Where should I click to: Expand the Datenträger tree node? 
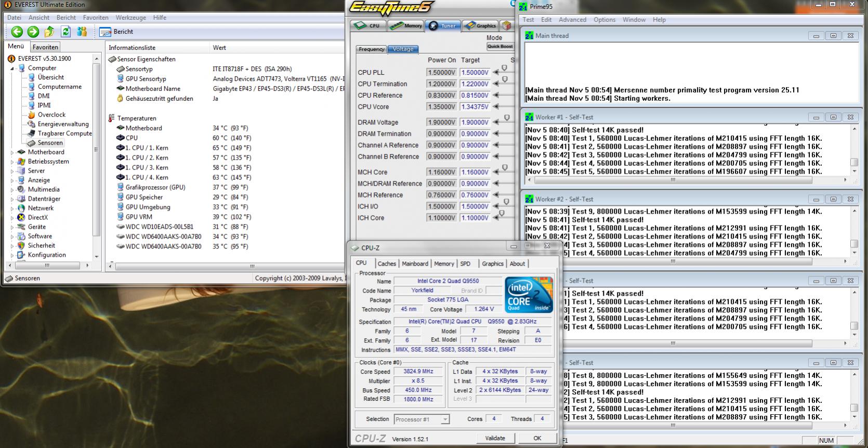coord(12,199)
